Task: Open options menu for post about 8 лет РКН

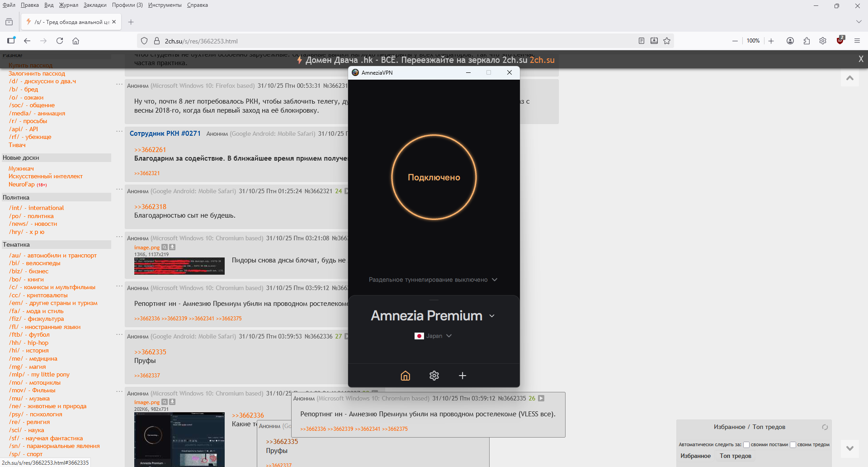Action: point(119,84)
